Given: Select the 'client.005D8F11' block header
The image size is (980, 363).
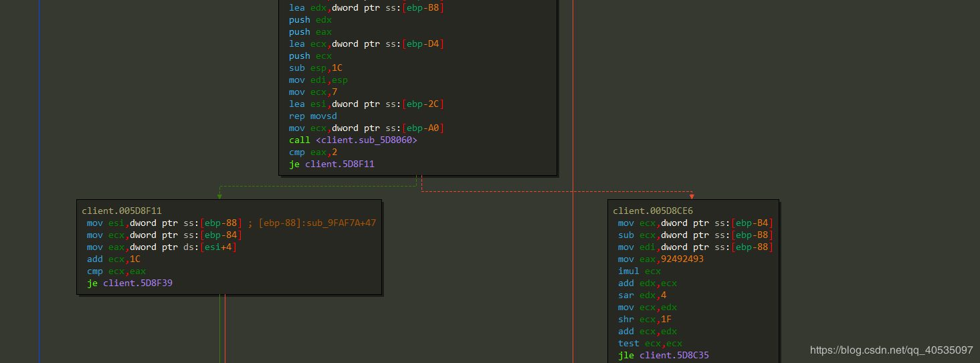Looking at the screenshot, I should click(122, 211).
